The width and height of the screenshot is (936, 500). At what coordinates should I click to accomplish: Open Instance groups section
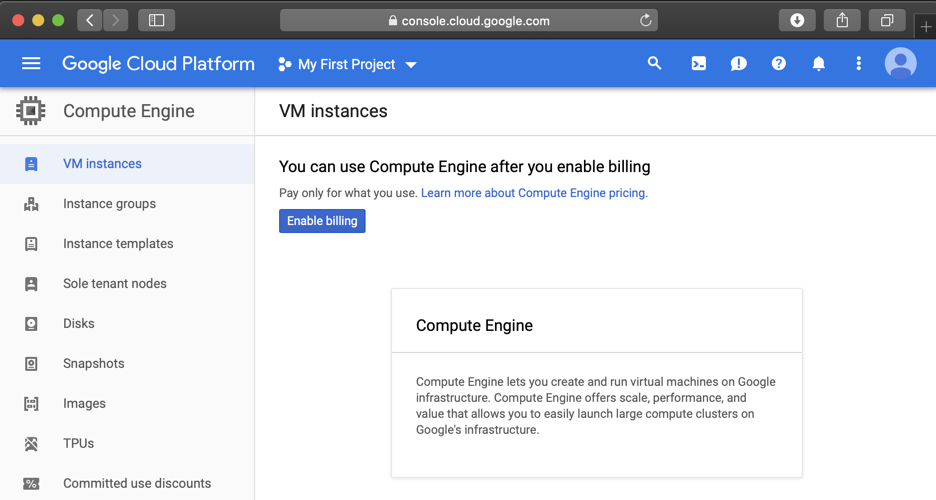pos(109,204)
